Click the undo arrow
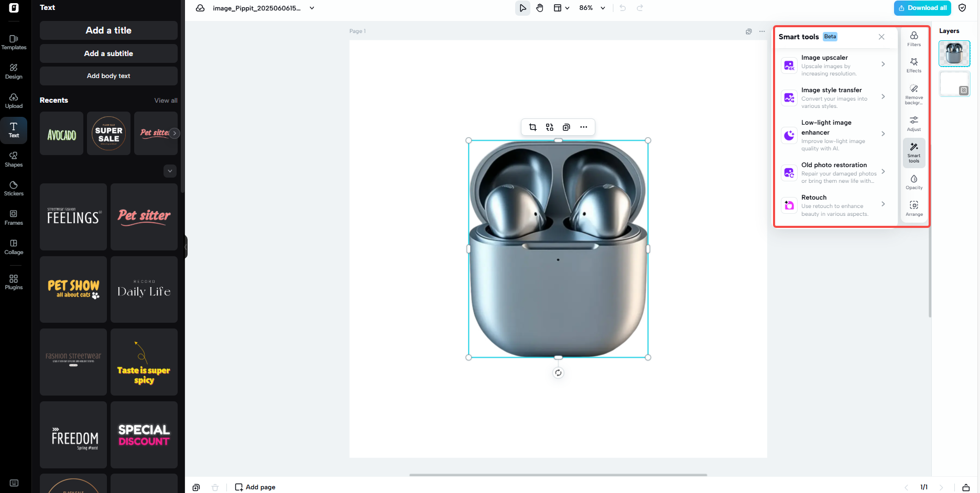 pos(623,8)
